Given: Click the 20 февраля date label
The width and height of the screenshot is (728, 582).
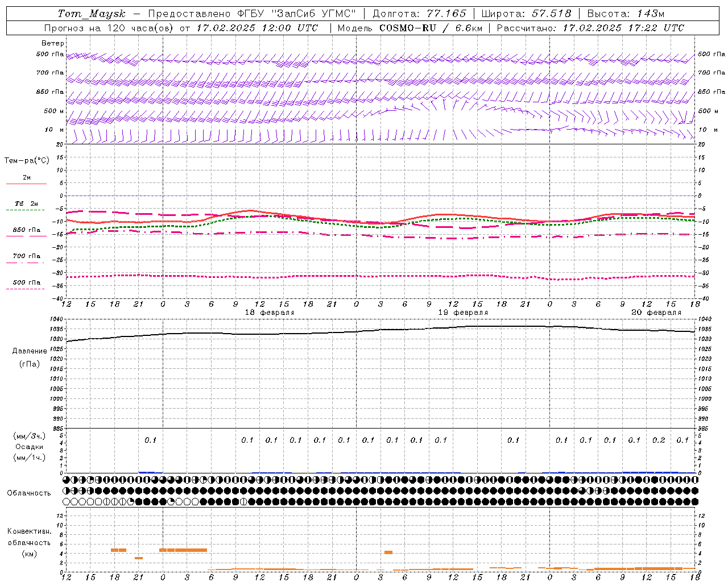Looking at the screenshot, I should pos(656,313).
